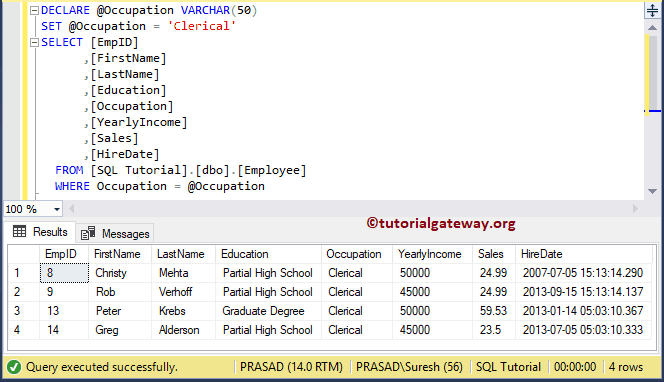Click VARCHAR keyword in DECLARE line
664x382 pixels.
205,10
